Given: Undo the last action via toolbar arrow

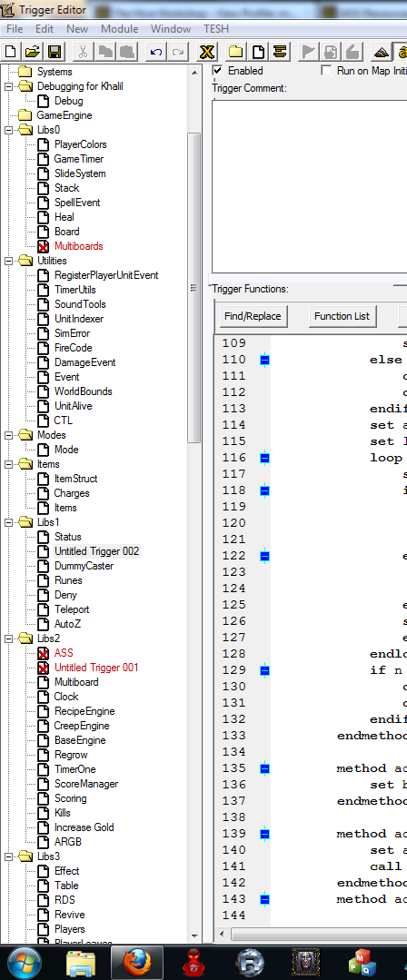Looking at the screenshot, I should coord(155,51).
